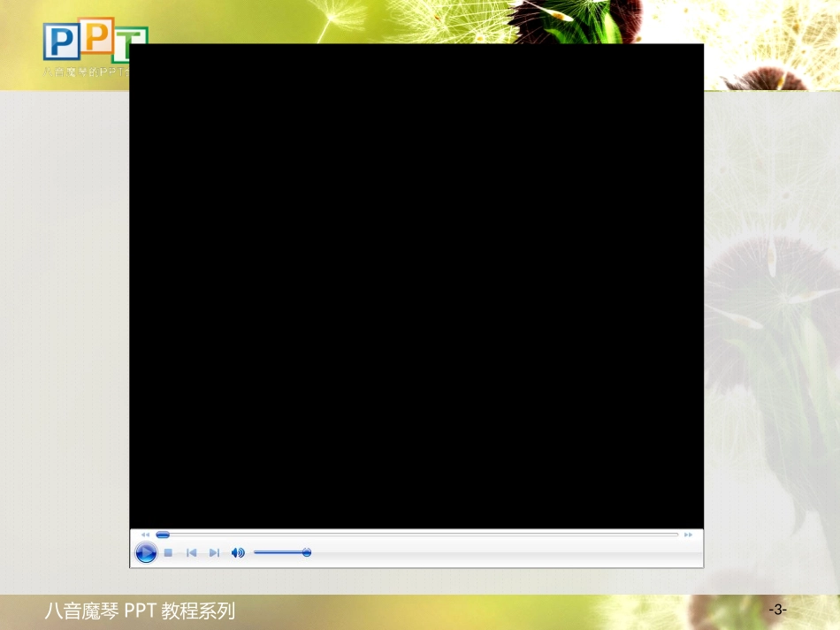This screenshot has height=630, width=840.
Task: Click the Fast Forward arrows right of seek bar
Action: [688, 535]
